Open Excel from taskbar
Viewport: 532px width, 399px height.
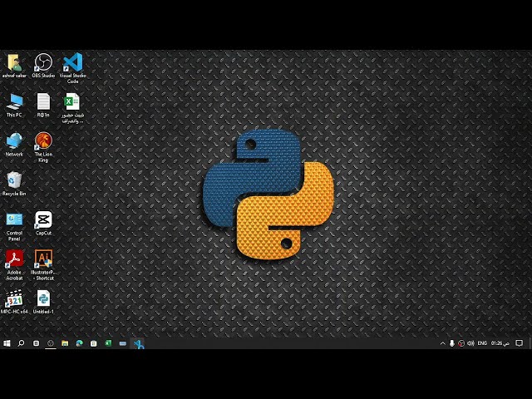tap(108, 343)
